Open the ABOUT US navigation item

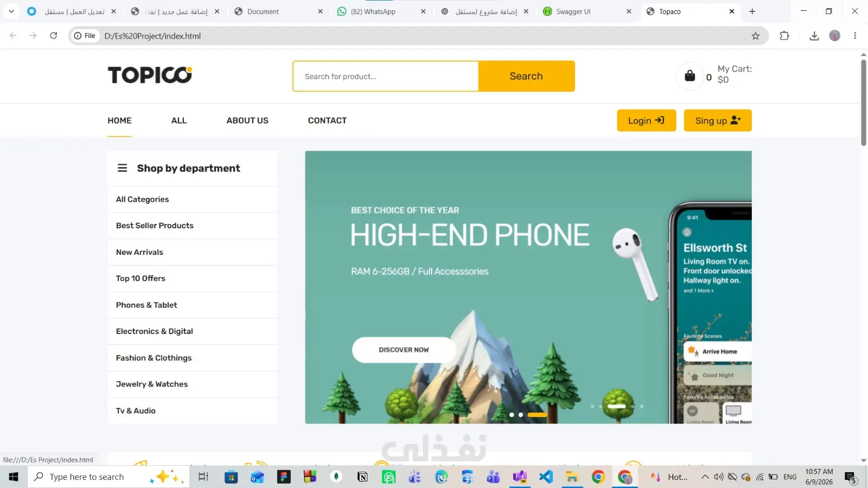[247, 120]
